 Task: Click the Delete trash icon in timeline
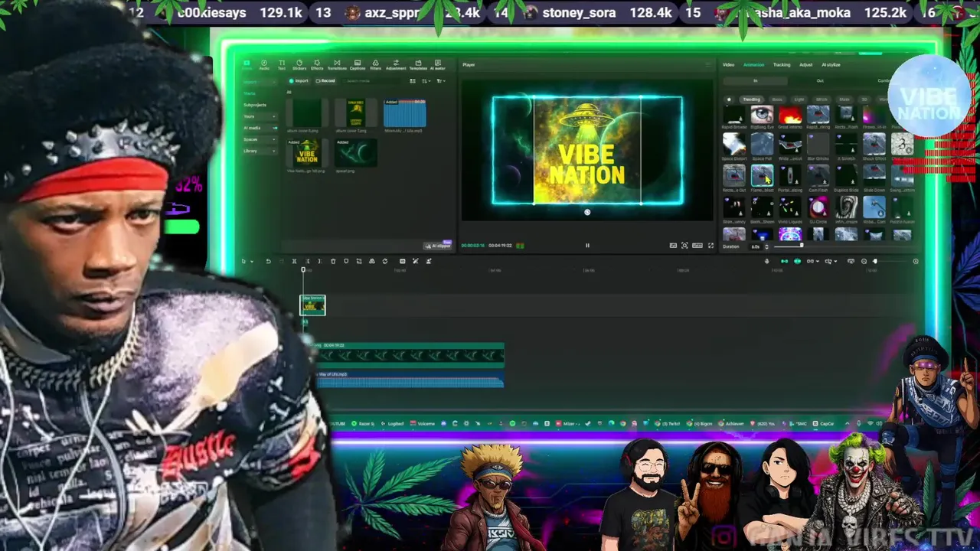click(333, 261)
